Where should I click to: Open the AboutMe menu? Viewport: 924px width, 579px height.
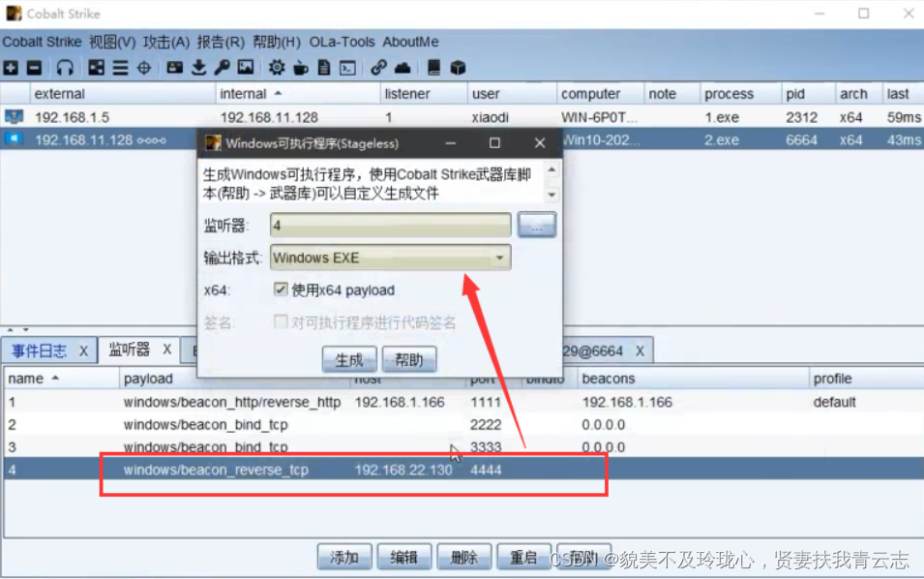(411, 42)
